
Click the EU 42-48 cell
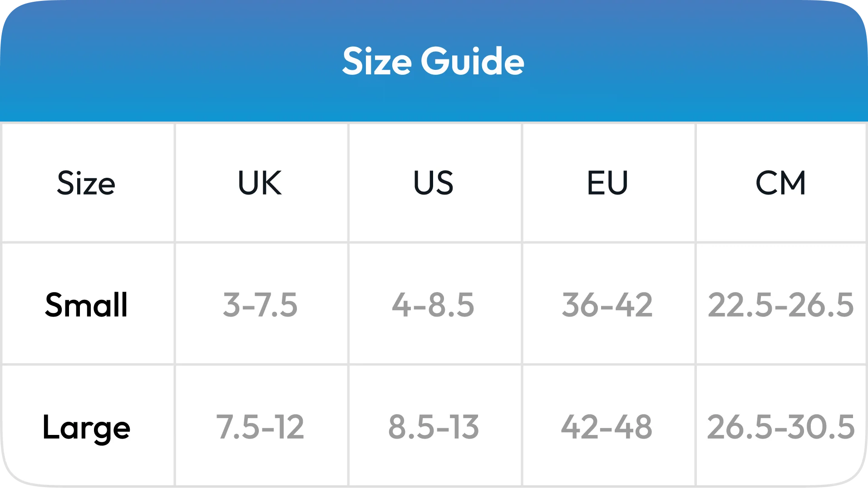coord(607,427)
